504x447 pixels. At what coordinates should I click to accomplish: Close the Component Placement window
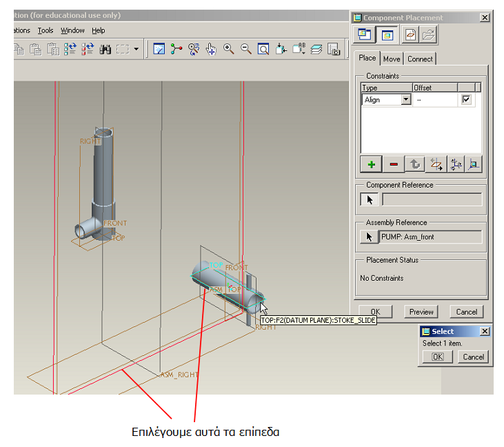485,18
